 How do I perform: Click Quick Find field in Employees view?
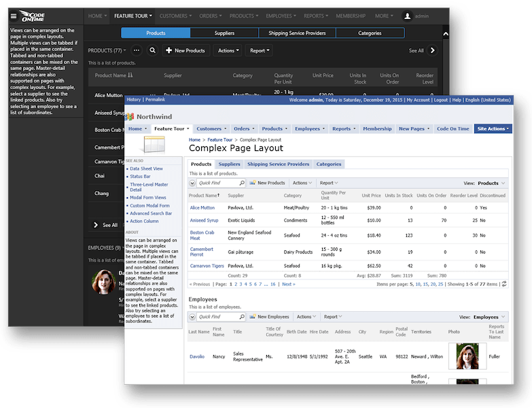coord(218,317)
